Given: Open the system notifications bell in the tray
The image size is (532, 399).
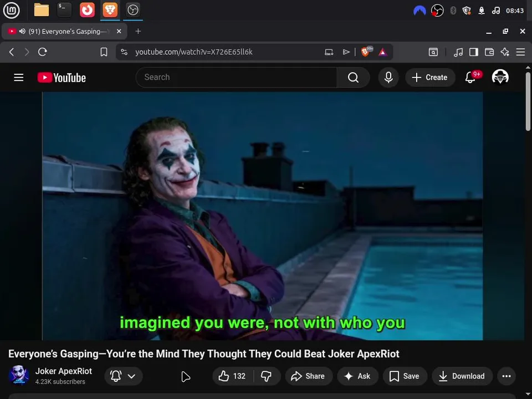Looking at the screenshot, I should coord(482,11).
